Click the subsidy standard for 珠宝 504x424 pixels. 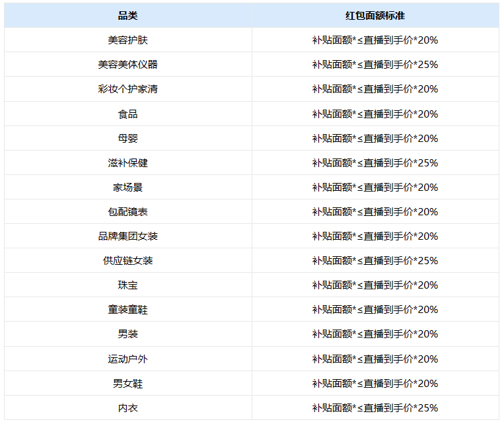coord(375,285)
